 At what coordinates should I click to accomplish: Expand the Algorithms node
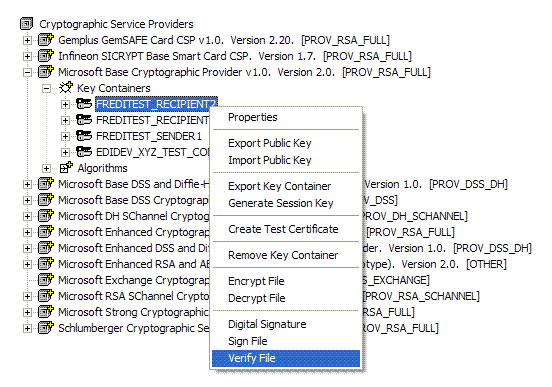(x=46, y=169)
